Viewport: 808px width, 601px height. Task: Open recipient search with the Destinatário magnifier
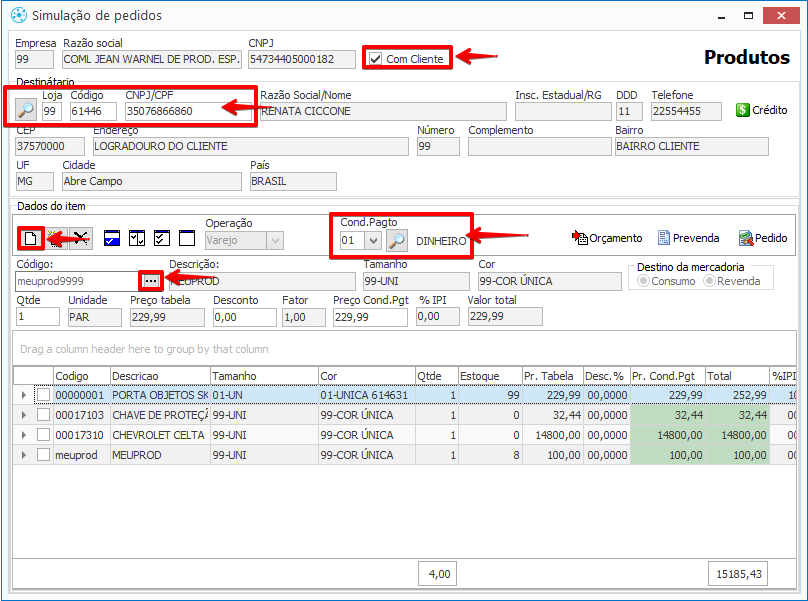click(x=25, y=110)
